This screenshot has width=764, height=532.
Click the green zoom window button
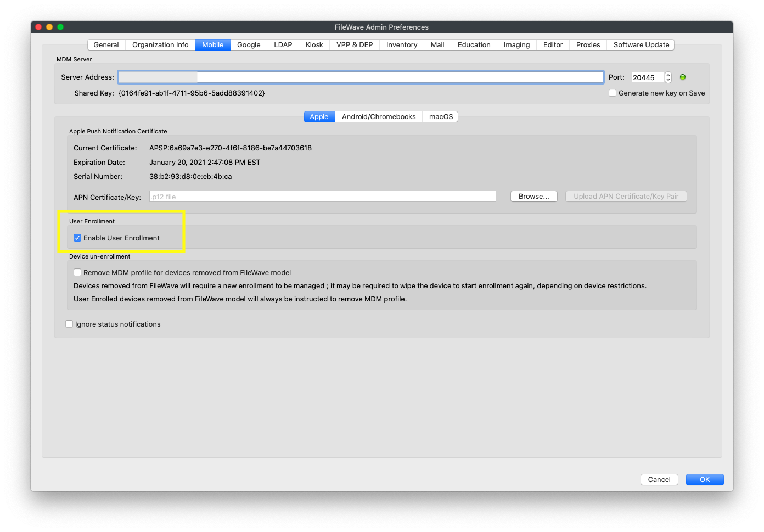point(60,27)
